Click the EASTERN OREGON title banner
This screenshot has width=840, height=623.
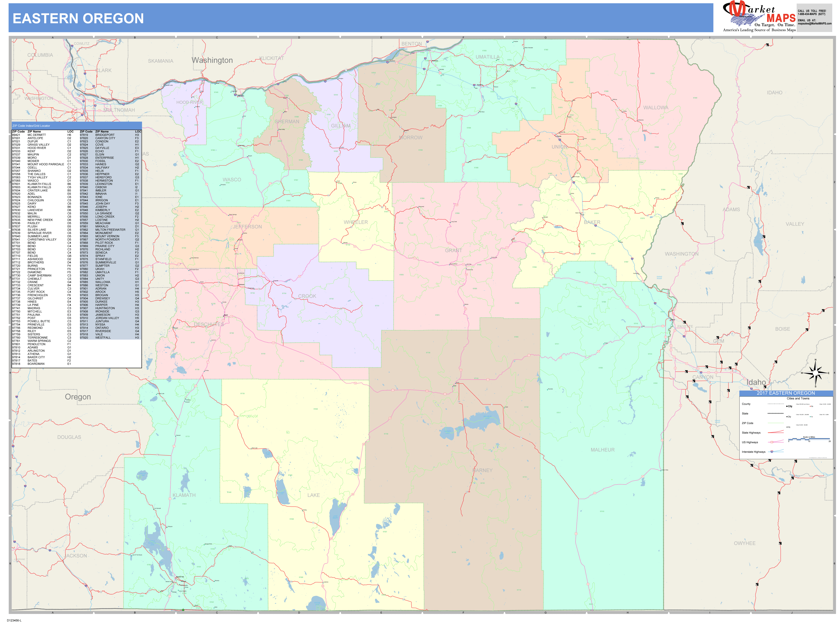click(77, 18)
